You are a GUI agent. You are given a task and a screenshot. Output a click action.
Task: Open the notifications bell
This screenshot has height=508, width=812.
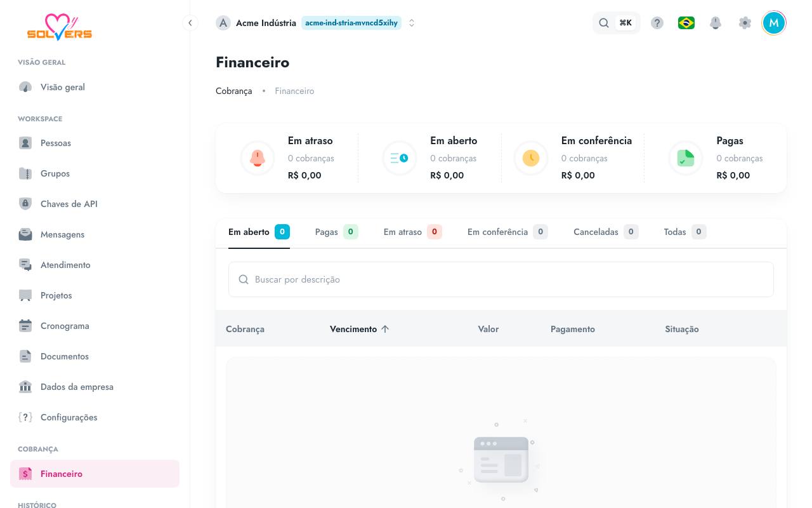[716, 23]
